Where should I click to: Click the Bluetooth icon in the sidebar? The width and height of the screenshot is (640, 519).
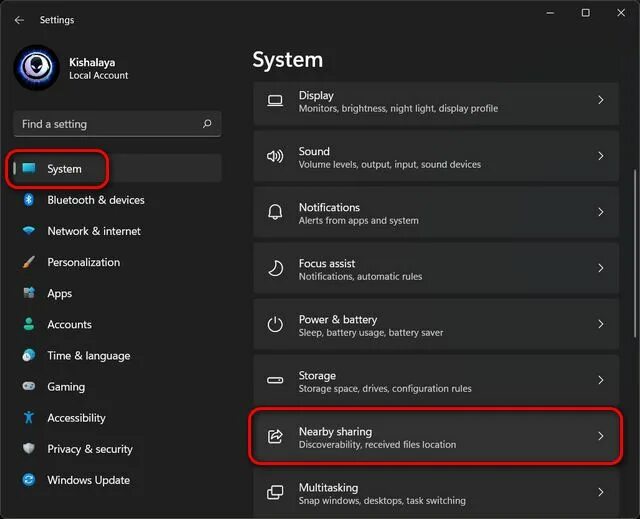click(29, 200)
